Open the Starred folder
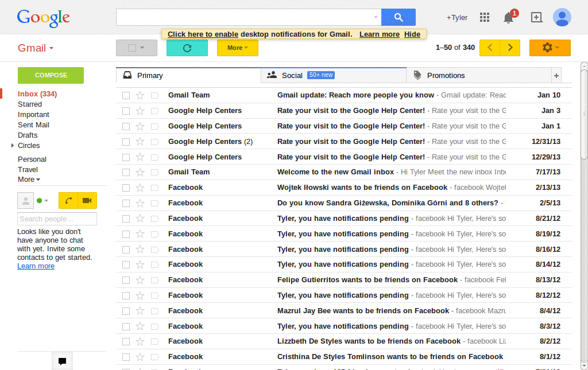This screenshot has width=588, height=370. pos(30,104)
